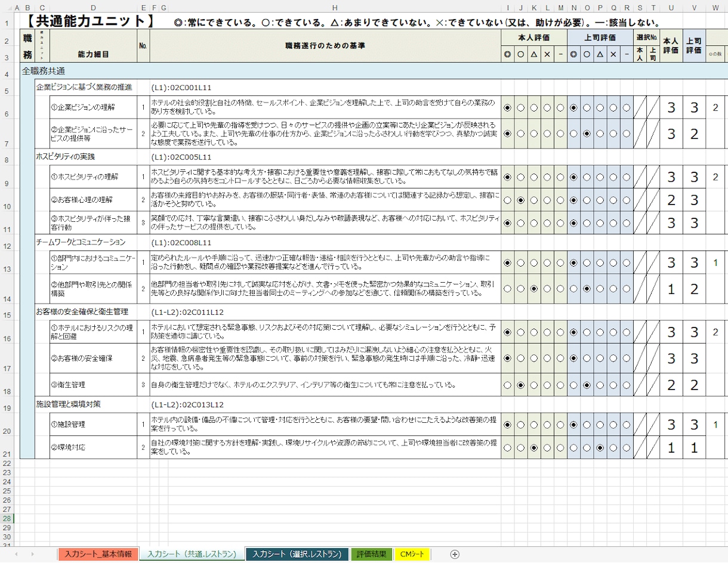Screen dimensions: 728x563
Task: Switch to the 入力シート（共通.レストラン） sheet tab
Action: coord(192,554)
